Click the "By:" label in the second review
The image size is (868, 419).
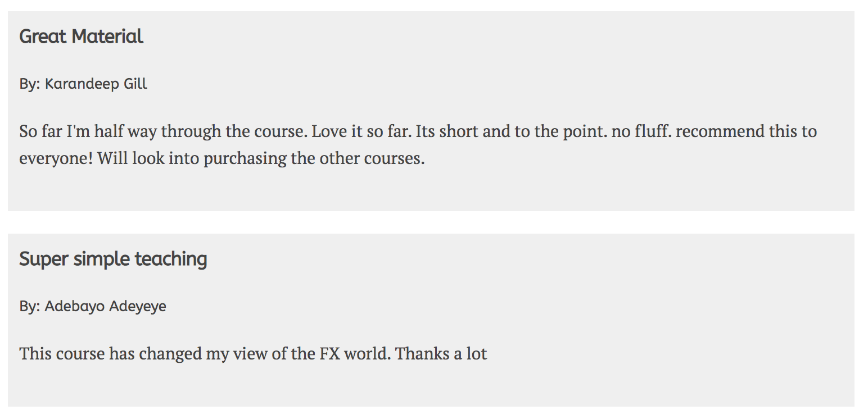coord(29,307)
